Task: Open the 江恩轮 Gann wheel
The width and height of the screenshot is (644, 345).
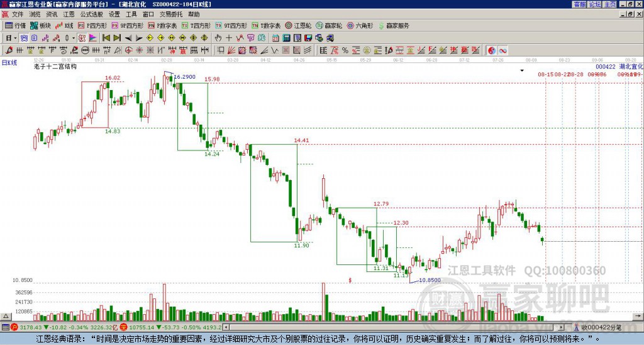Action: [298, 25]
